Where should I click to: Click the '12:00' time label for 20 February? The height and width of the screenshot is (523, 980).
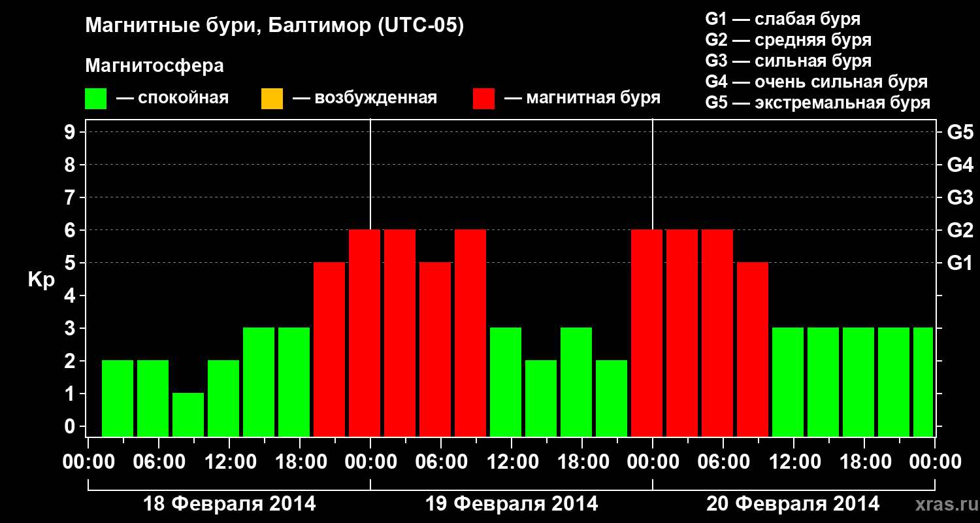click(x=794, y=462)
